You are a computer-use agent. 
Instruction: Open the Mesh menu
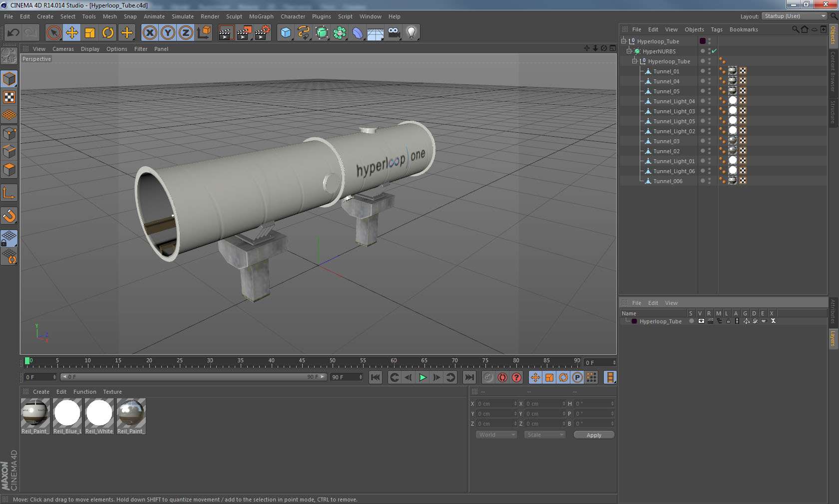pyautogui.click(x=109, y=16)
